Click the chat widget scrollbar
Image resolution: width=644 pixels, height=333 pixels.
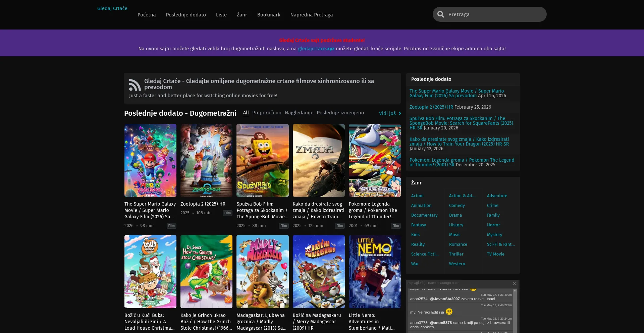point(515,311)
